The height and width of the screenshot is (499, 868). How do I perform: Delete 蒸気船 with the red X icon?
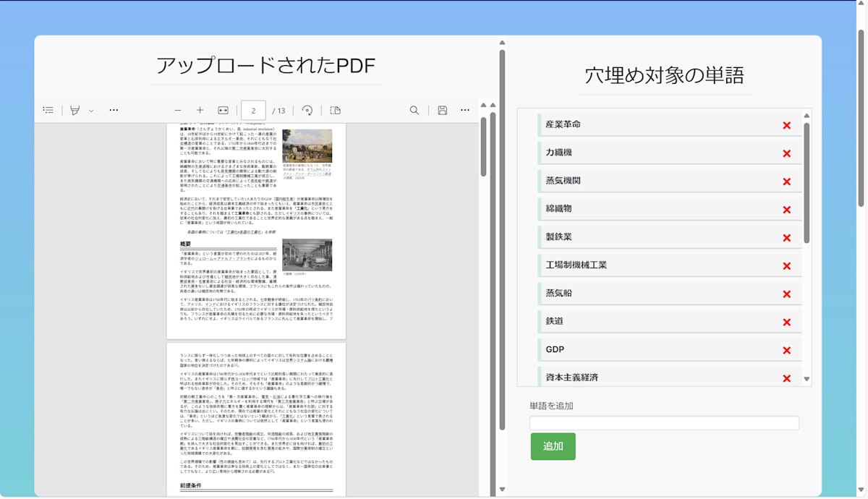787,294
